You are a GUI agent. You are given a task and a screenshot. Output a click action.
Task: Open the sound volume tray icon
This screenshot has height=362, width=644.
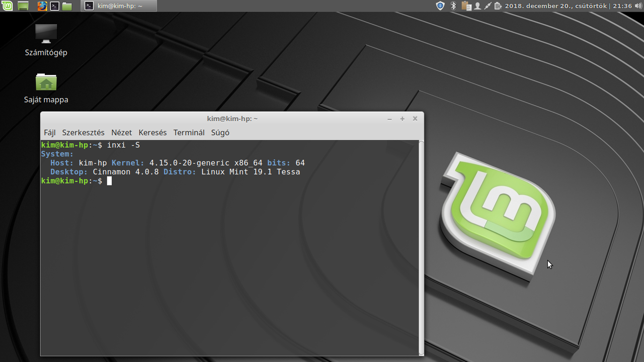coord(638,6)
